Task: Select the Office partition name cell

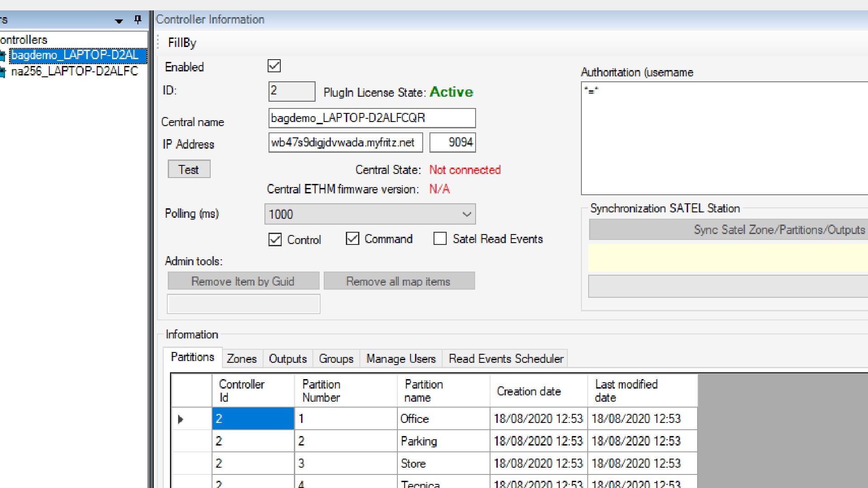Action: point(443,419)
